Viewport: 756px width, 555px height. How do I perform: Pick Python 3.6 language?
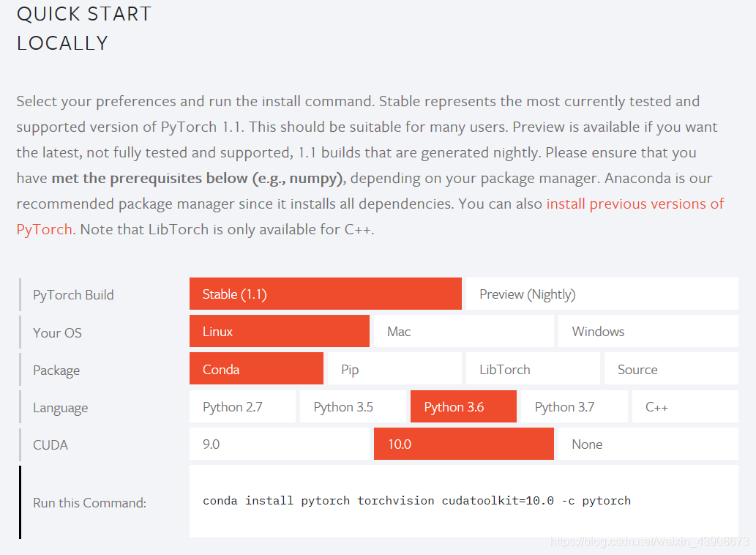pyautogui.click(x=463, y=406)
